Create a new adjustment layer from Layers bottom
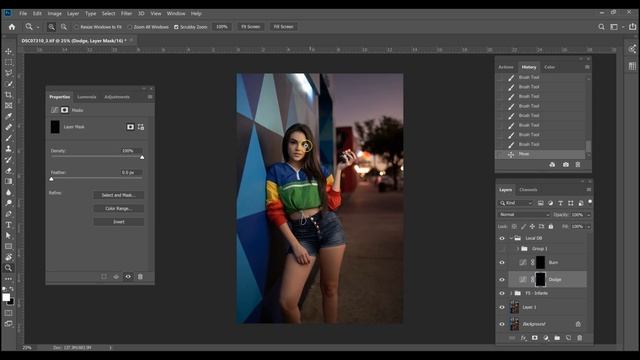This screenshot has height=360, width=640. tap(546, 338)
